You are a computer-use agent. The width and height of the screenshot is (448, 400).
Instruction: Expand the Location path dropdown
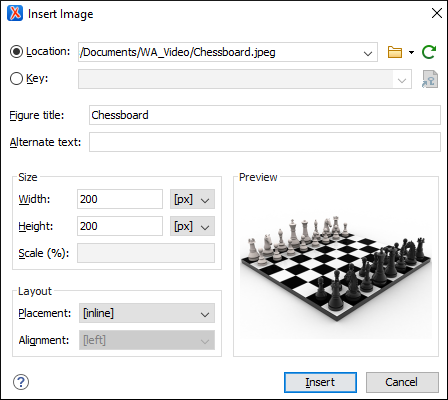point(368,53)
